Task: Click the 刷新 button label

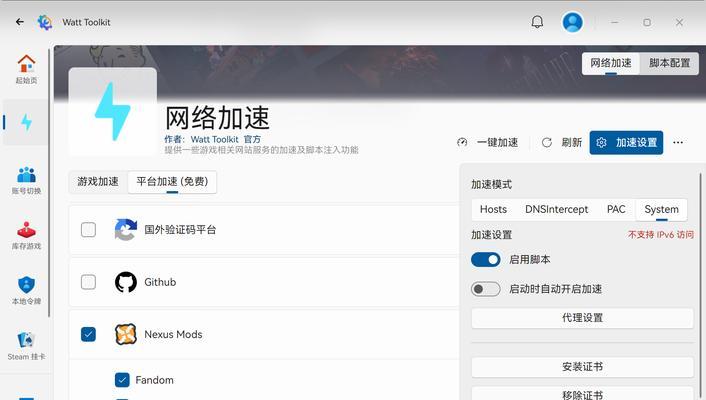Action: tap(571, 142)
